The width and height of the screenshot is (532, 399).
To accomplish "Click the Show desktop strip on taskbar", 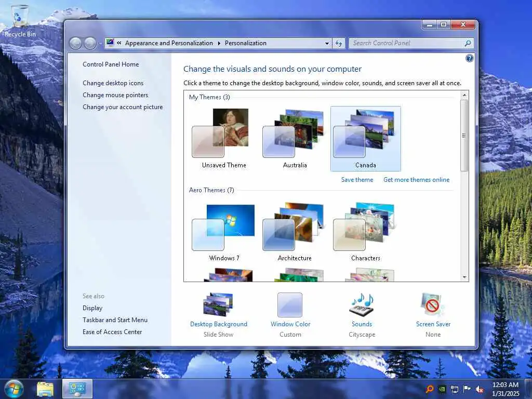I will tap(528, 389).
